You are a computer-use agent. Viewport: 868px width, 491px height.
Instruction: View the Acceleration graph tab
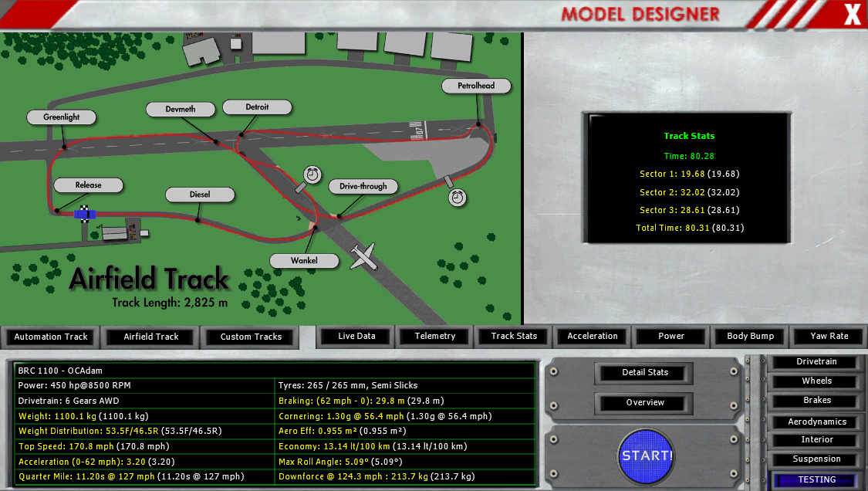pyautogui.click(x=593, y=336)
